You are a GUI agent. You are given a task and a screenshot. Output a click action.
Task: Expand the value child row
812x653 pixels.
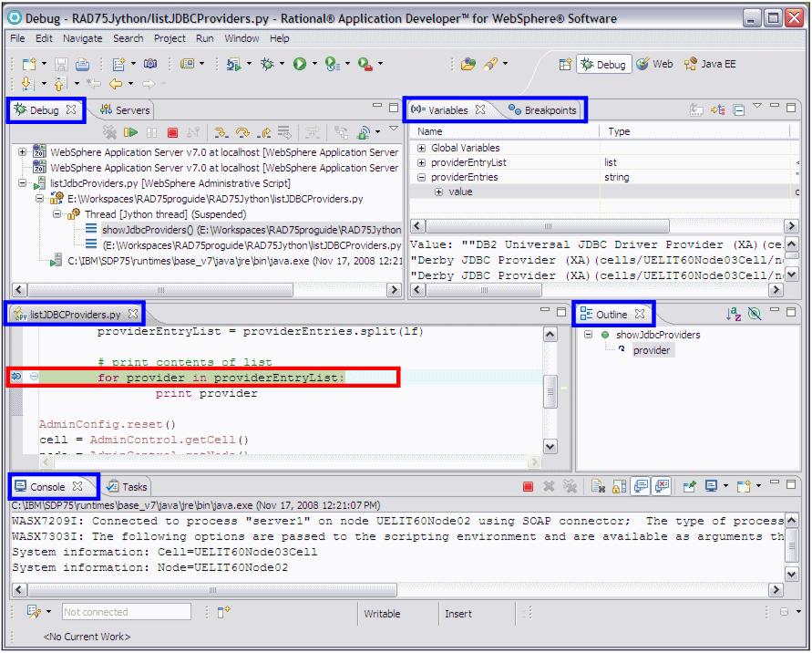[438, 192]
